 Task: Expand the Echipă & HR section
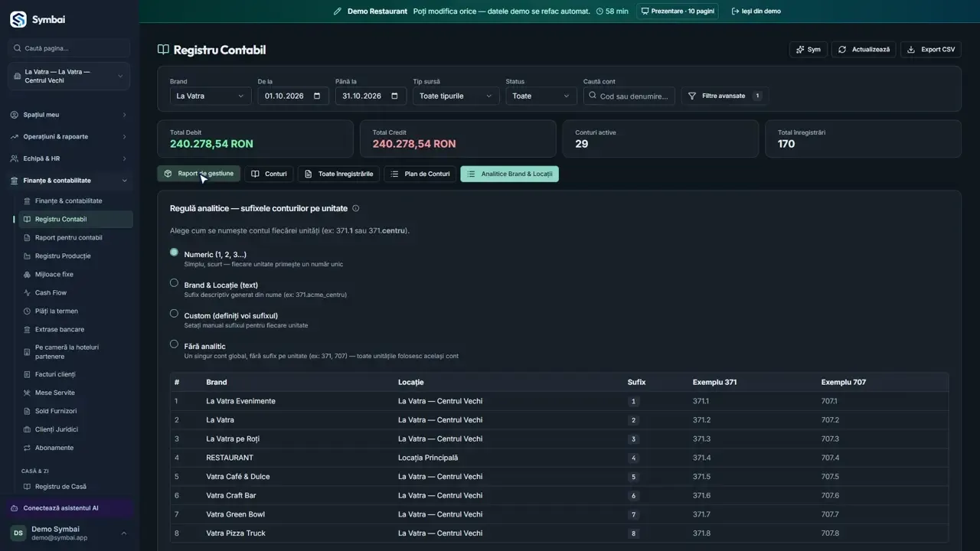70,158
